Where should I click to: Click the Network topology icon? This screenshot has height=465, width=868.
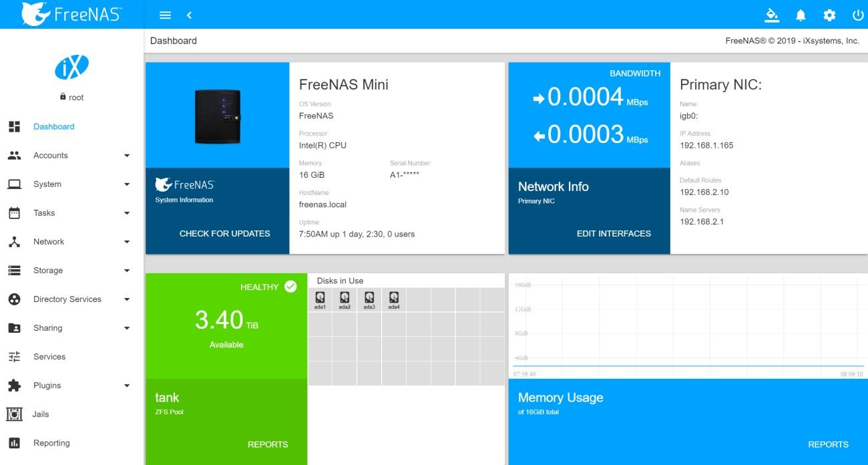[x=14, y=241]
